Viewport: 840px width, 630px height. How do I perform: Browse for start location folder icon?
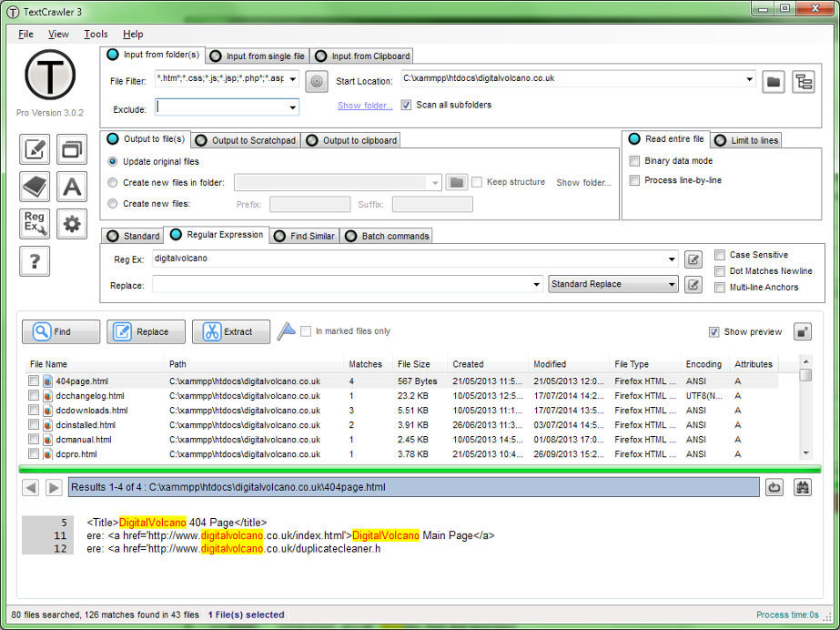[x=774, y=81]
